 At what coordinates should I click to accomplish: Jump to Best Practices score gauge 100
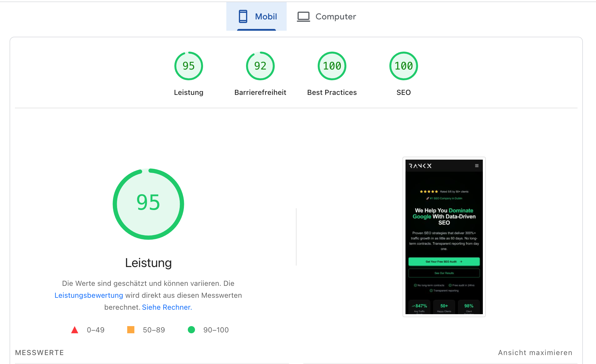click(x=332, y=66)
